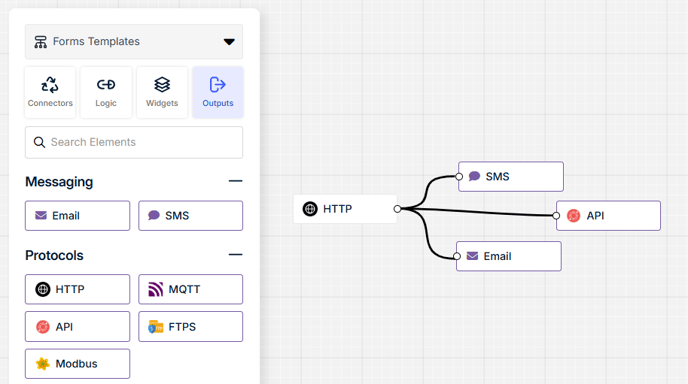Screen dimensions: 688x384
Task: Select the HTTP node on the canvas
Action: point(345,209)
